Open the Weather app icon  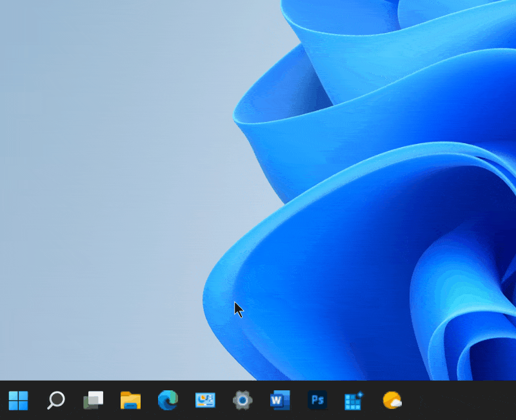392,400
